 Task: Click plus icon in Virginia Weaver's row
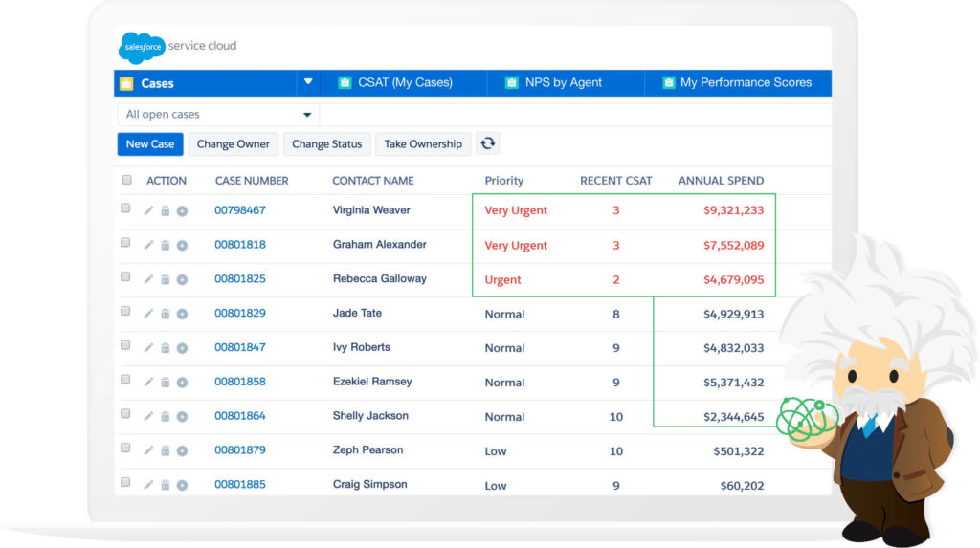182,211
